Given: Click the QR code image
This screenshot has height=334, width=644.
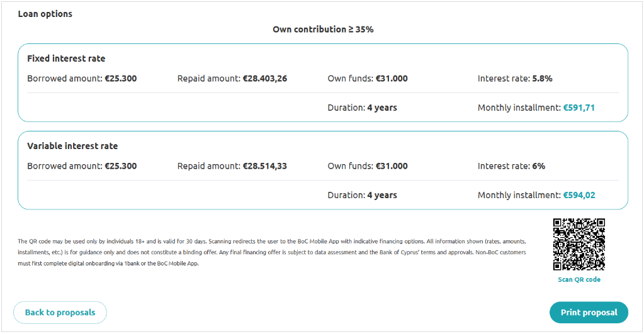Looking at the screenshot, I should tap(579, 244).
